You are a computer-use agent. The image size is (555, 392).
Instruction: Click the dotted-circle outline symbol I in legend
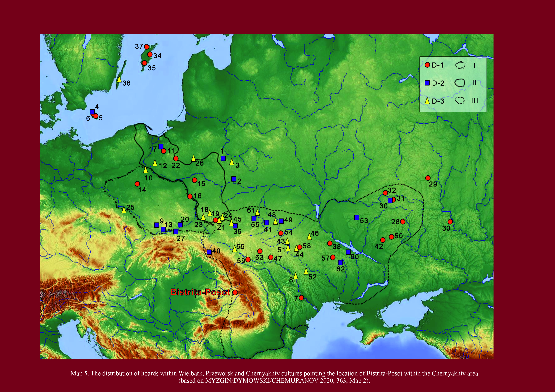point(460,65)
